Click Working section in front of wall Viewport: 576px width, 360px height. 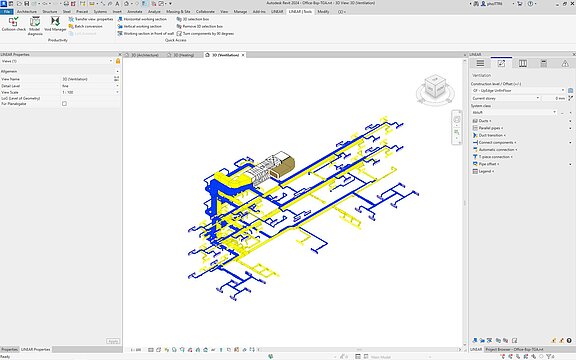coord(145,33)
